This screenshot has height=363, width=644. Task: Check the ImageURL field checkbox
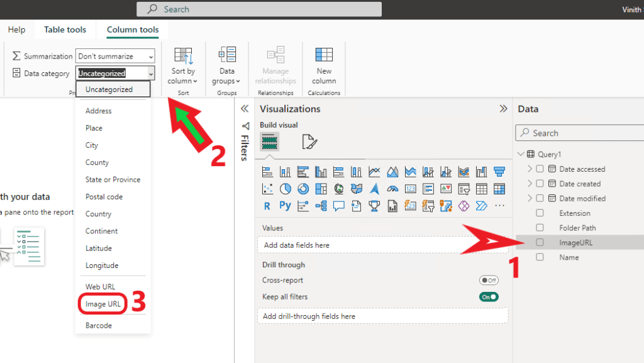pyautogui.click(x=540, y=242)
